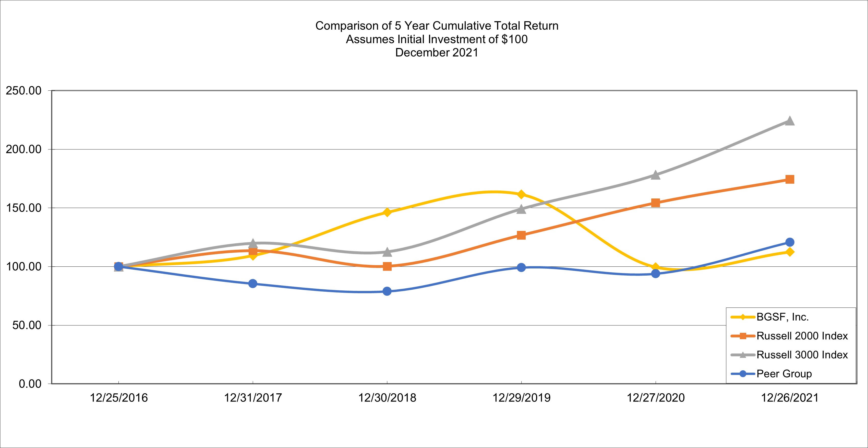Viewport: 868px width, 448px height.
Task: Click the Russell 2000 square marker at 12/26/2021
Action: pos(789,179)
